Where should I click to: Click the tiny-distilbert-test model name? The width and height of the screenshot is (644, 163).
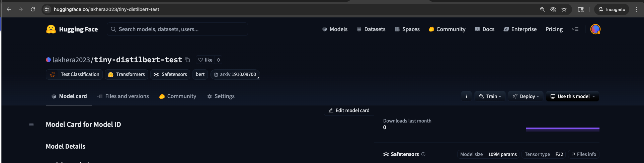138,60
